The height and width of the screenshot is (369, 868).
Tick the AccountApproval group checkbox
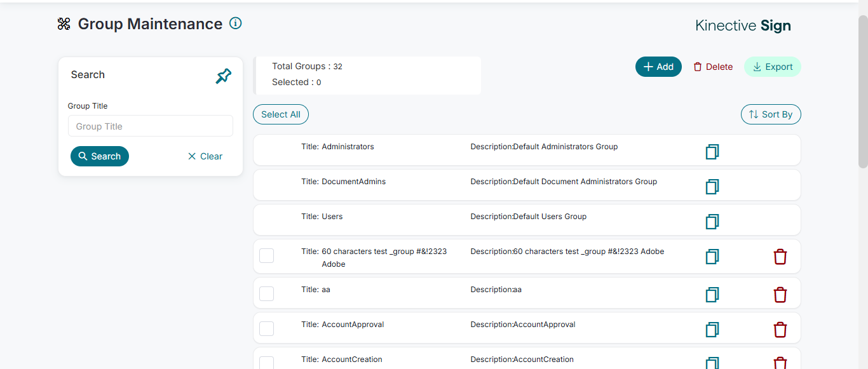pos(267,328)
